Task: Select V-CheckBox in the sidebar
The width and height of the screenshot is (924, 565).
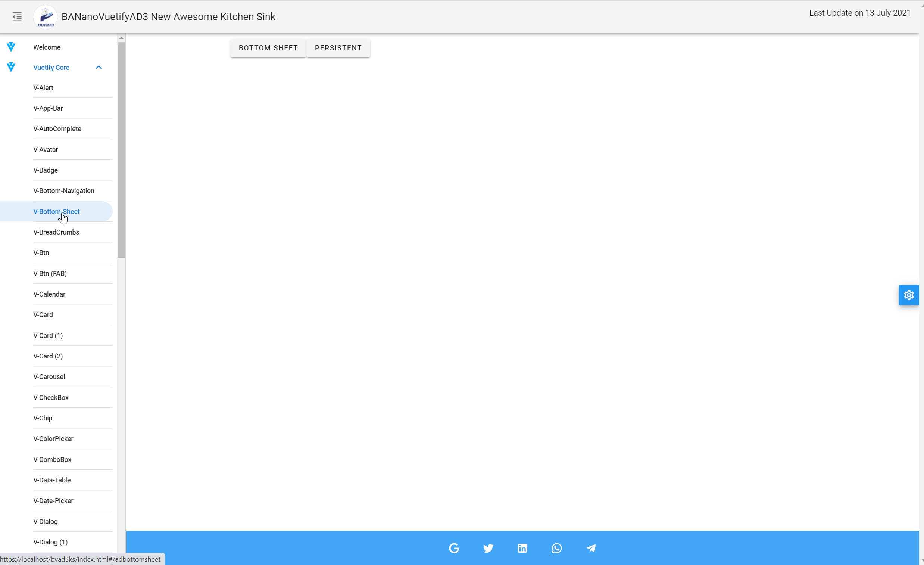Action: point(51,397)
